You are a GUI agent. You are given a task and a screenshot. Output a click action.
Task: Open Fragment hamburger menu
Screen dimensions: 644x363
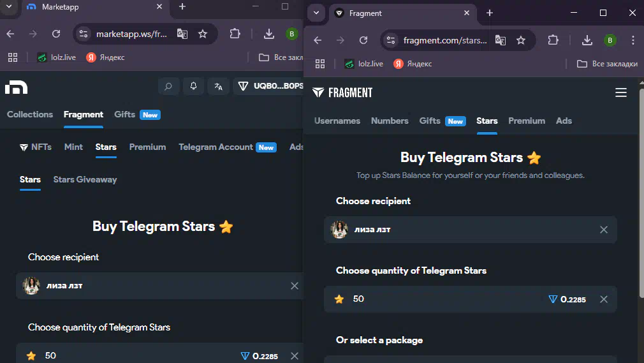621,93
